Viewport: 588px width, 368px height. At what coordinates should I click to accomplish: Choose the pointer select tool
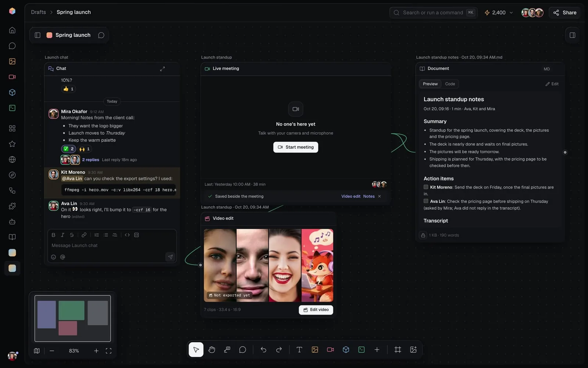point(196,350)
